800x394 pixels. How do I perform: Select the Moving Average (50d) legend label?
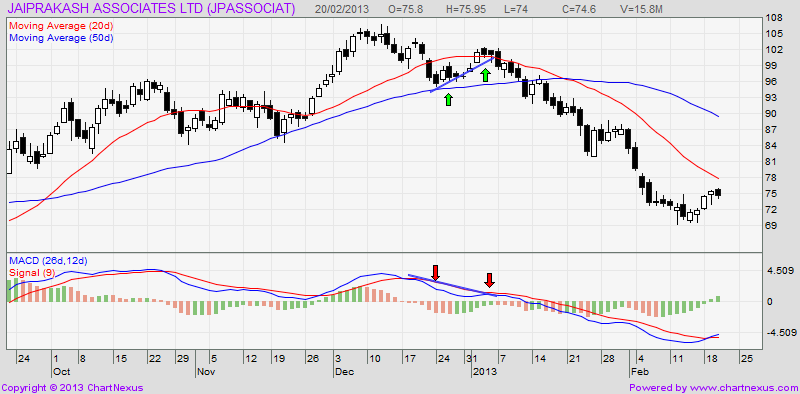coord(61,38)
